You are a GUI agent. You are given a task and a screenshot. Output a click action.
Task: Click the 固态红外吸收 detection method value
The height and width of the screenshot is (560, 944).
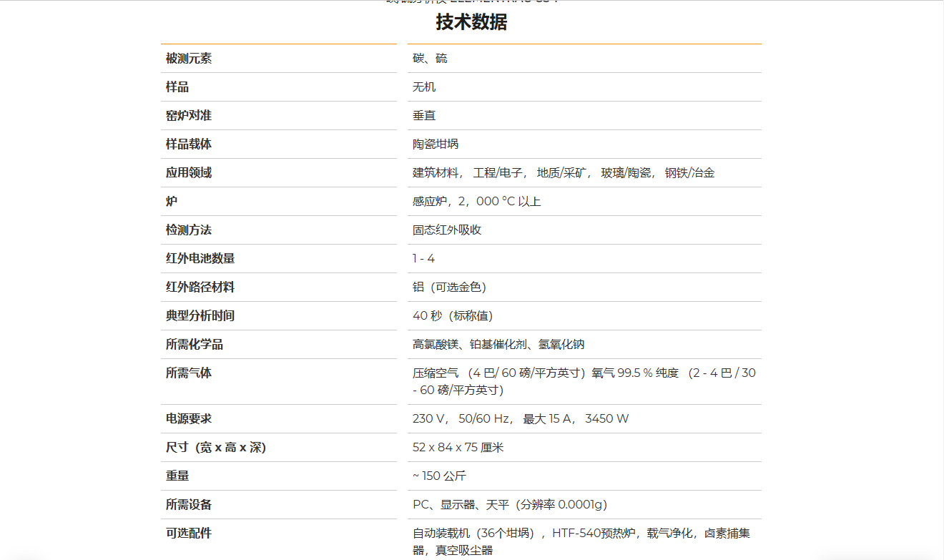tap(447, 230)
